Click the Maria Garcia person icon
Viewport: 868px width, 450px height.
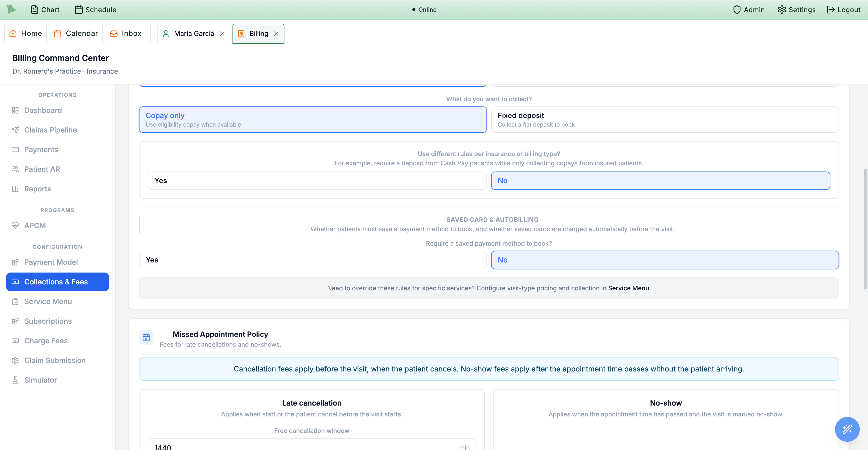click(x=166, y=33)
